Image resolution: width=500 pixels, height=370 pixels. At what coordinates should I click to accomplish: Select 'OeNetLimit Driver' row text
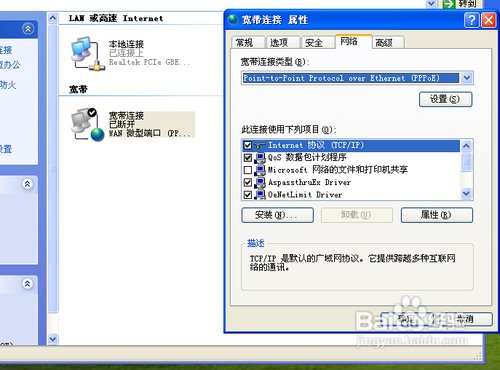[x=305, y=195]
